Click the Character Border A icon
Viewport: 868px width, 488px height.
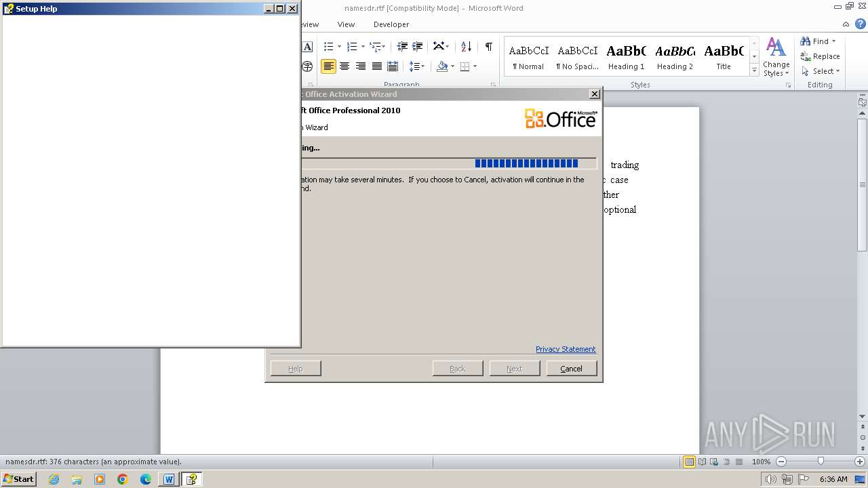[307, 46]
